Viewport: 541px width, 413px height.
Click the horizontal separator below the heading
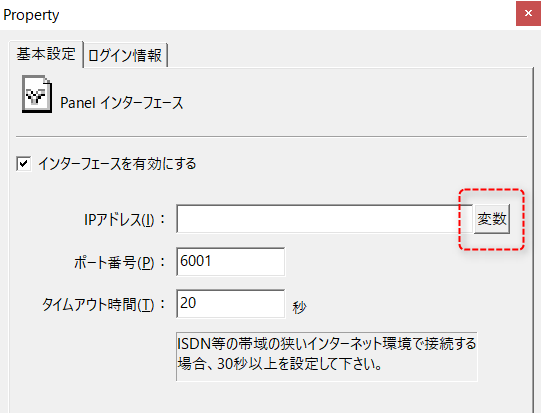[x=272, y=137]
